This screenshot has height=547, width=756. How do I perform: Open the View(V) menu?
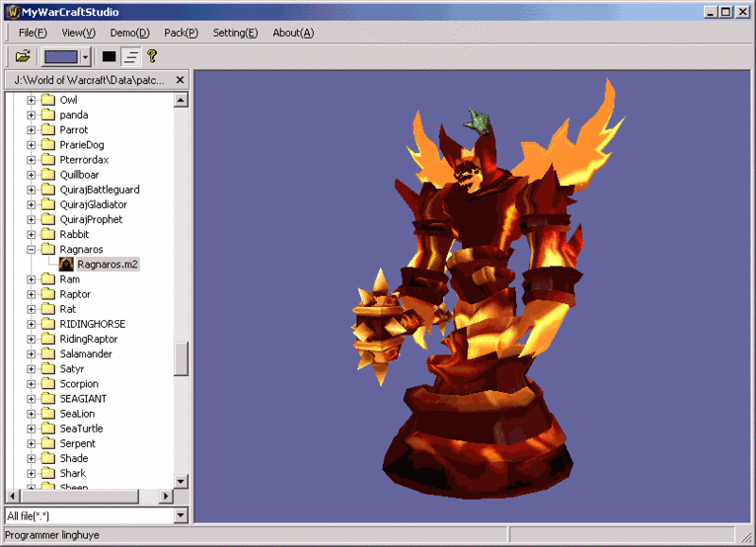tap(78, 33)
